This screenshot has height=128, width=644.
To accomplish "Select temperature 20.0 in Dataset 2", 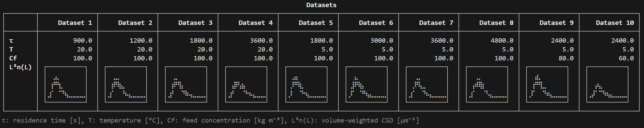I will point(145,49).
